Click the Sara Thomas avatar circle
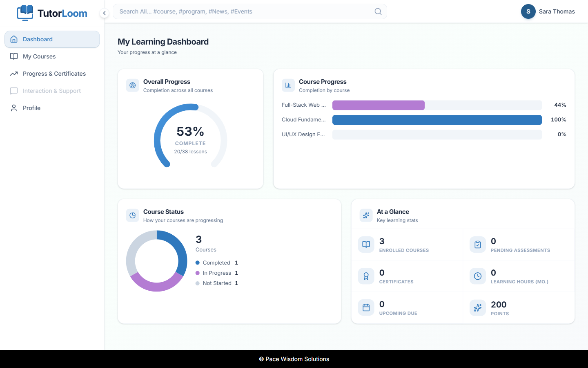Image resolution: width=588 pixels, height=368 pixels. tap(528, 11)
